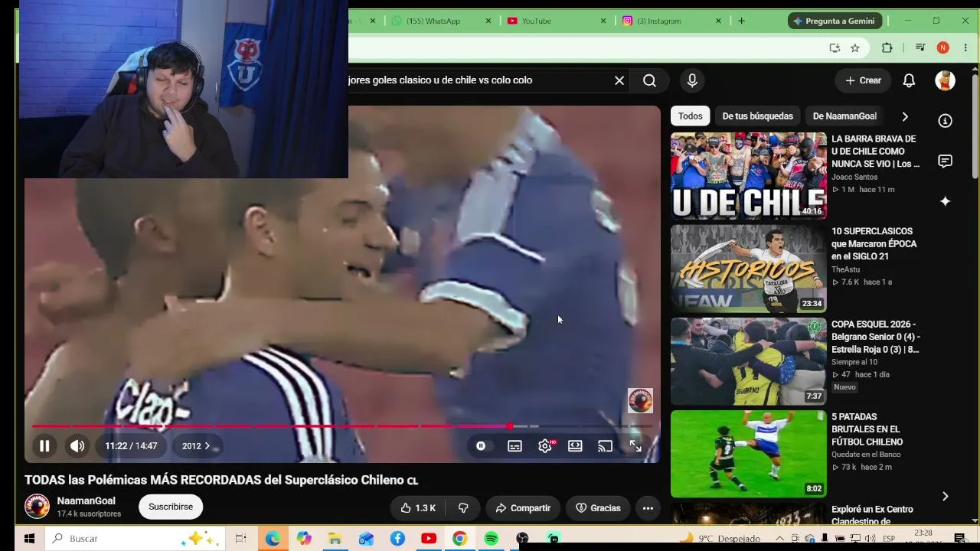Screen dimensions: 980x551
Task: Open File Explorer from the taskbar
Action: click(335, 539)
